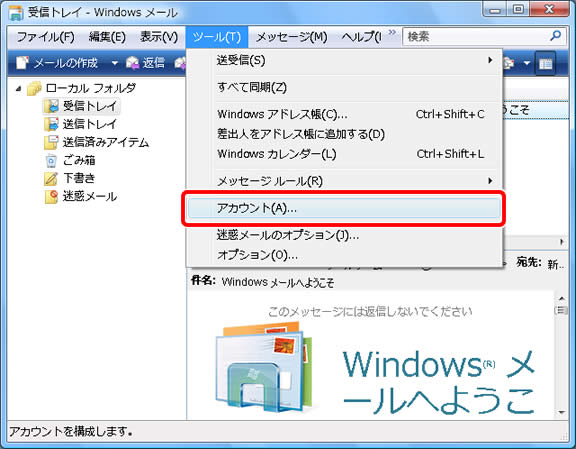Select the 受信トレイ inbox folder
Image resolution: width=576 pixels, height=449 pixels.
point(81,106)
